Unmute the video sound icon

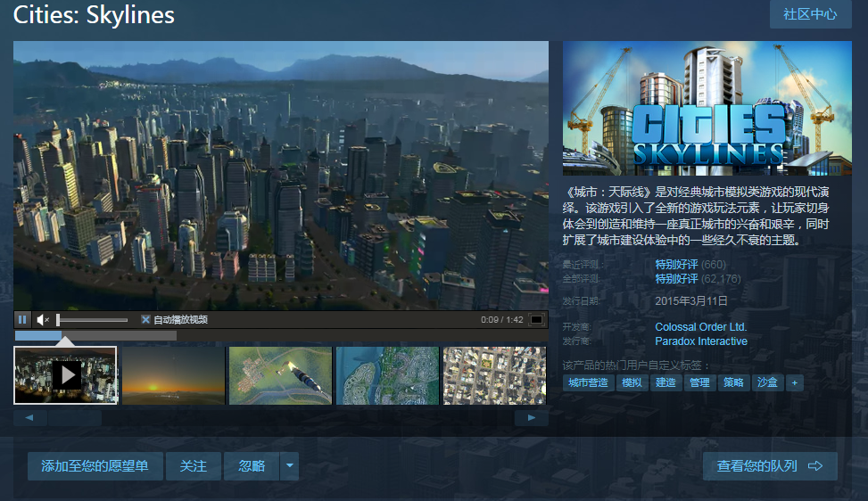click(x=43, y=320)
